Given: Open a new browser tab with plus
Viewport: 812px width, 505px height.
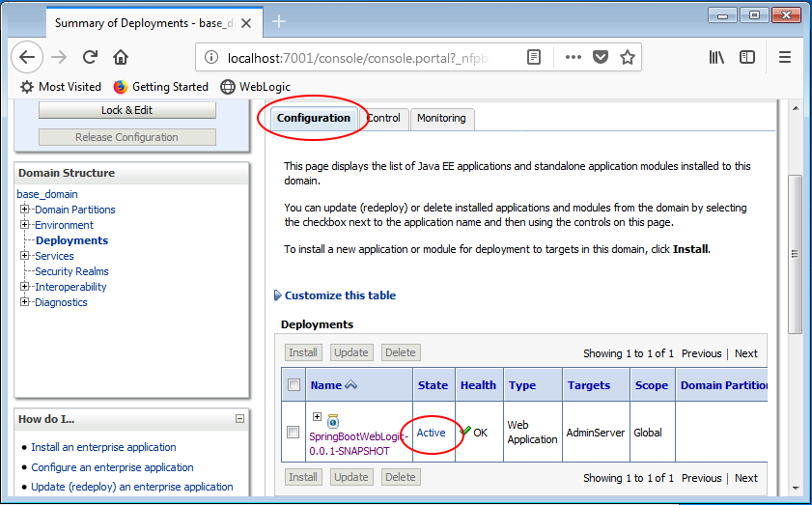Looking at the screenshot, I should 279,21.
